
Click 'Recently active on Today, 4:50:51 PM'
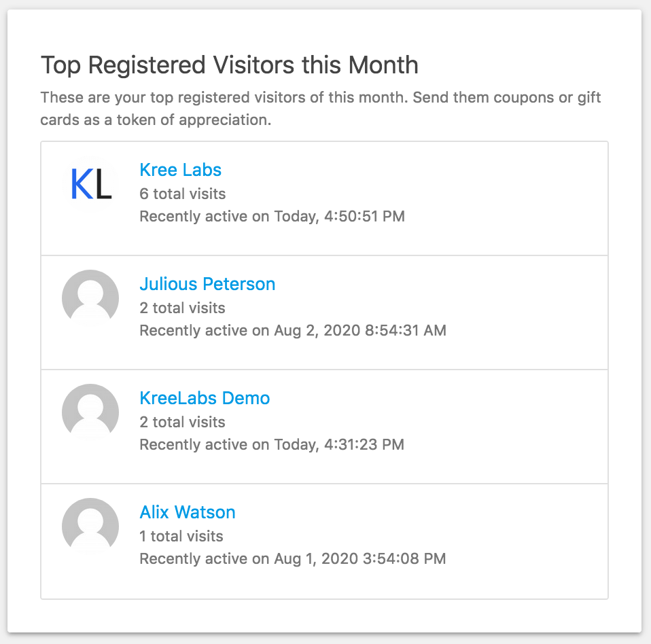coord(272,217)
